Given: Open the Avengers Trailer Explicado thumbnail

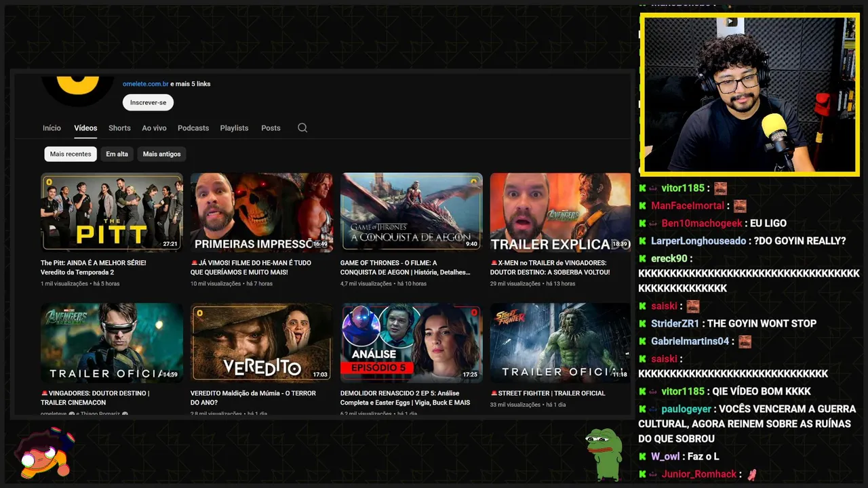Looking at the screenshot, I should (560, 212).
